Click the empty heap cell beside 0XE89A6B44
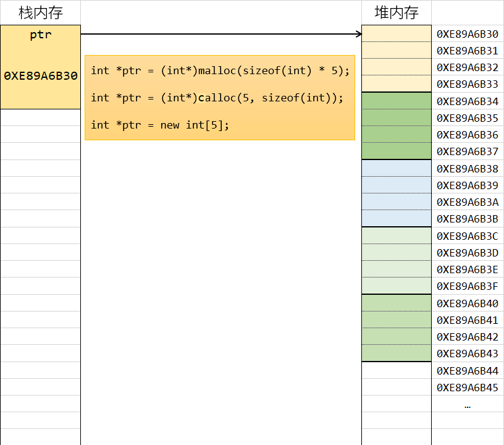This screenshot has height=445, width=504. point(396,370)
